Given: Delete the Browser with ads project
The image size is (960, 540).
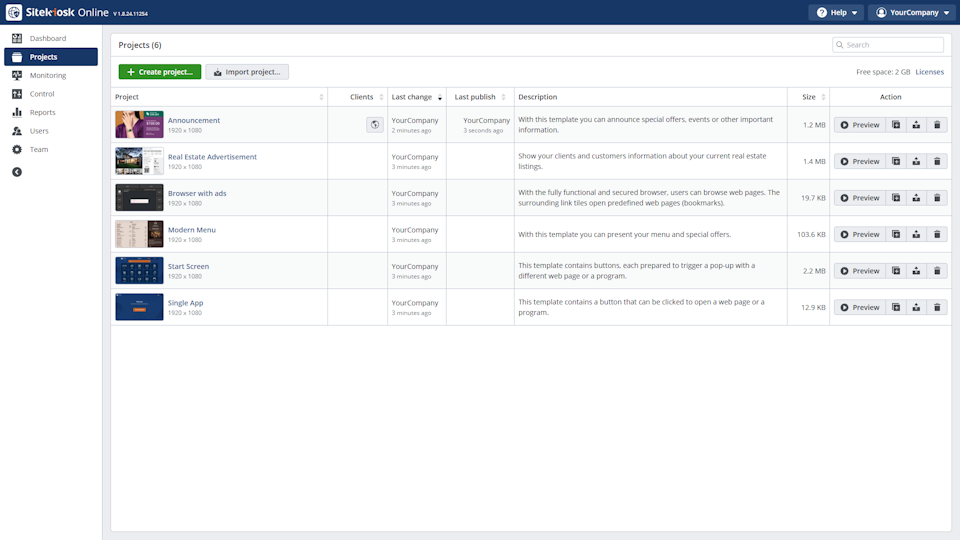Looking at the screenshot, I should [x=937, y=198].
